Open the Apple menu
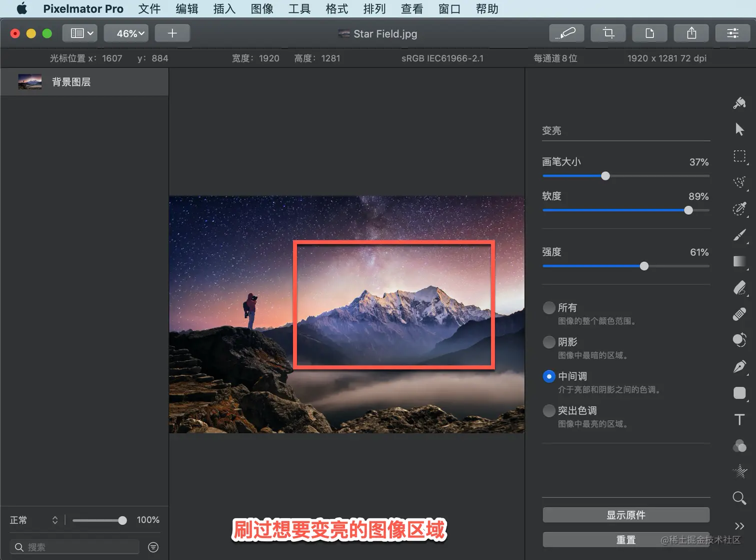756x560 pixels. point(22,8)
